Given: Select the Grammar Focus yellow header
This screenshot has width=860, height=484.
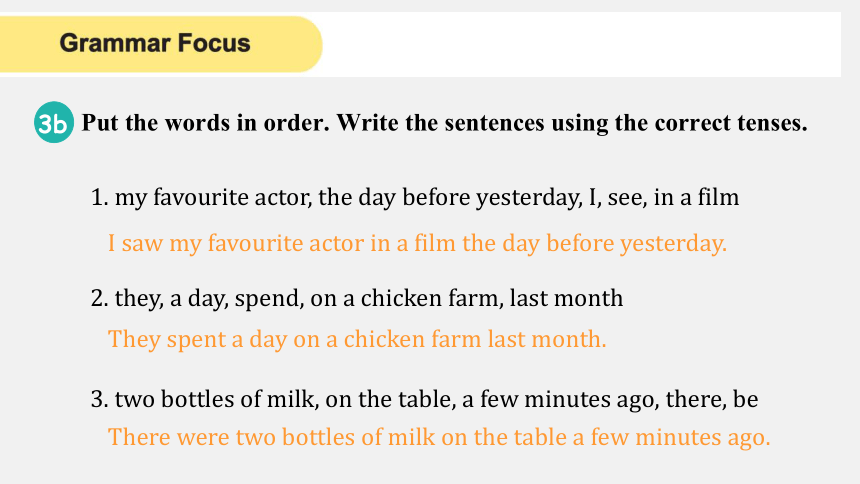Looking at the screenshot, I should pyautogui.click(x=161, y=44).
